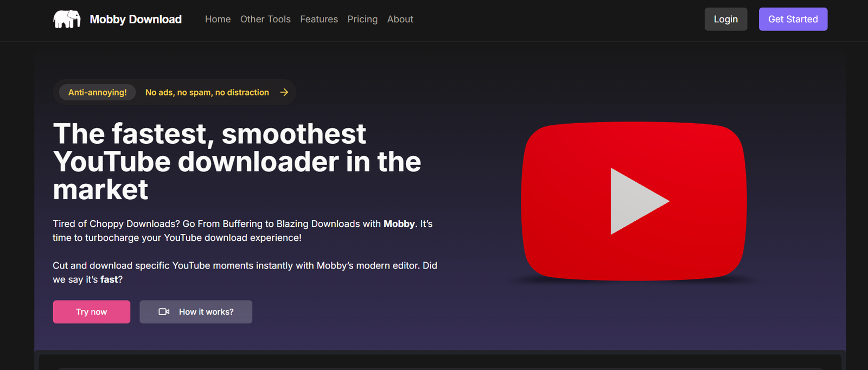868x370 pixels.
Task: Select the 'Anti-annoying!' badge
Action: [98, 92]
